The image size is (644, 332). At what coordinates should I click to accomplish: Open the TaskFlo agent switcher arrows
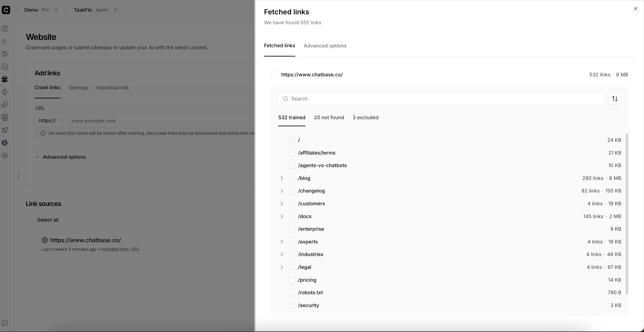[115, 10]
